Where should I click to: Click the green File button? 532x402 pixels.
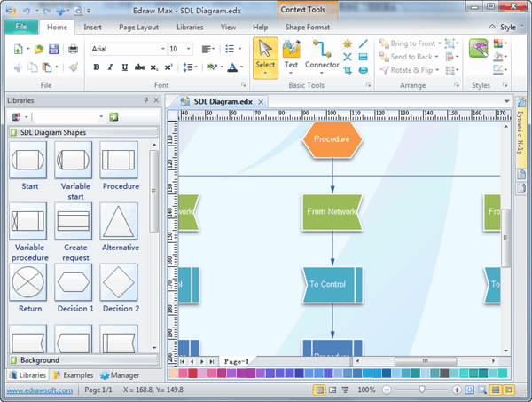click(20, 27)
